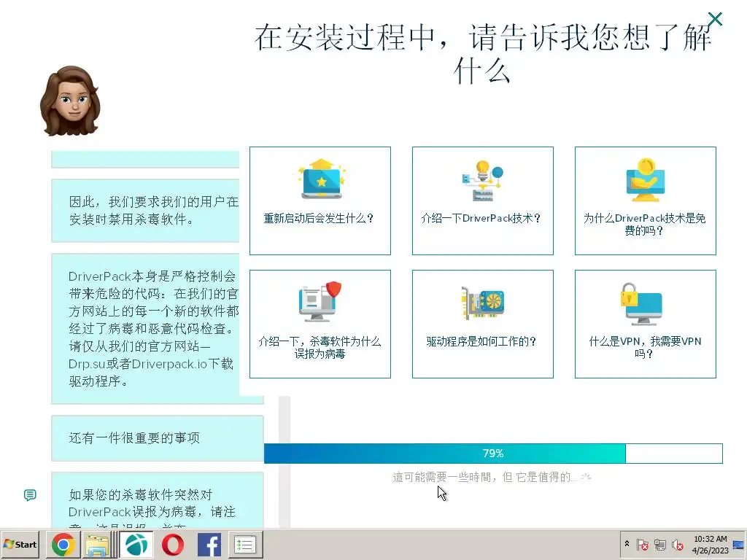Click the graphics card fan icon
Image resolution: width=747 pixels, height=560 pixels.
(483, 302)
